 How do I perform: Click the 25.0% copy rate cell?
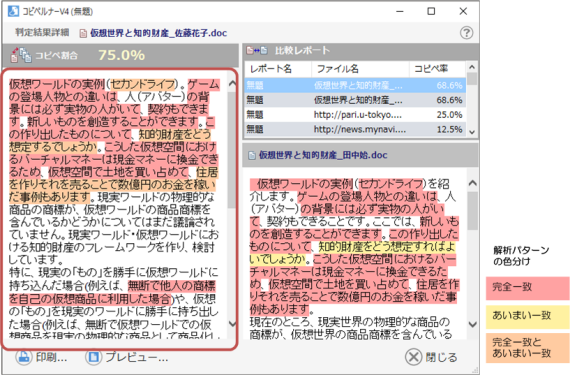click(x=449, y=115)
